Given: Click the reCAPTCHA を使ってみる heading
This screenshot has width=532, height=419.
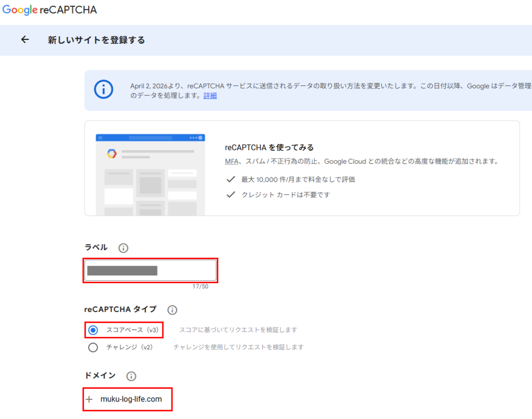Looking at the screenshot, I should (269, 148).
